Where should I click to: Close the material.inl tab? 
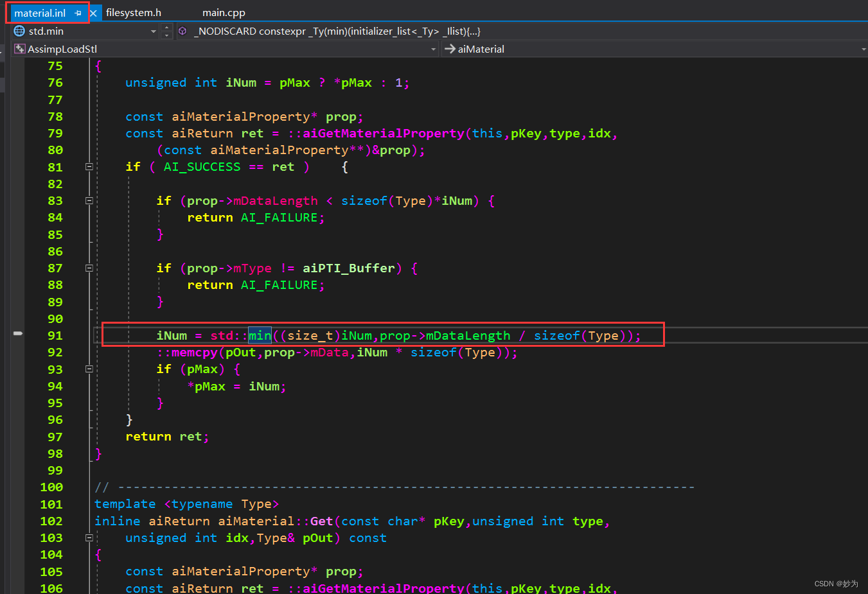pos(93,13)
